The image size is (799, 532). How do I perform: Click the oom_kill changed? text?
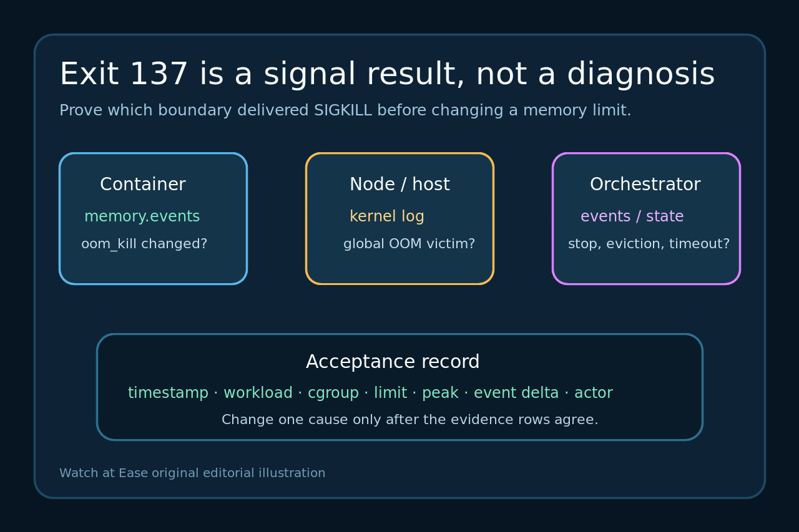[x=144, y=244]
